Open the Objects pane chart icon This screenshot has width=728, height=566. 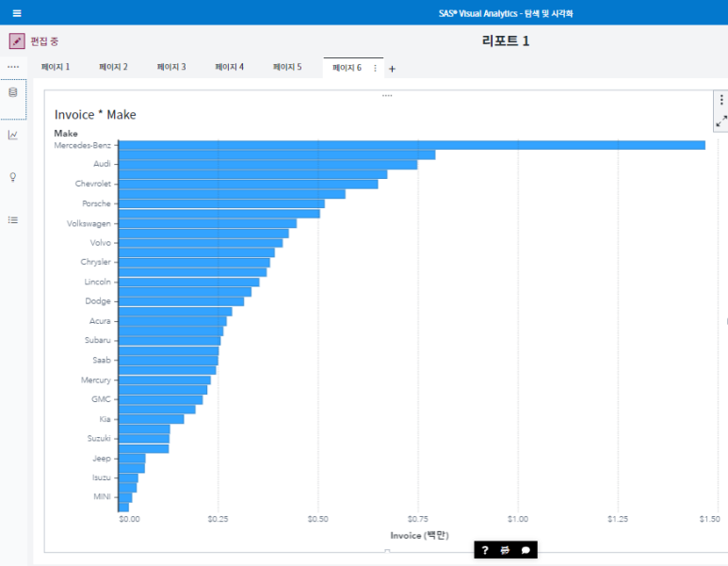click(x=13, y=135)
